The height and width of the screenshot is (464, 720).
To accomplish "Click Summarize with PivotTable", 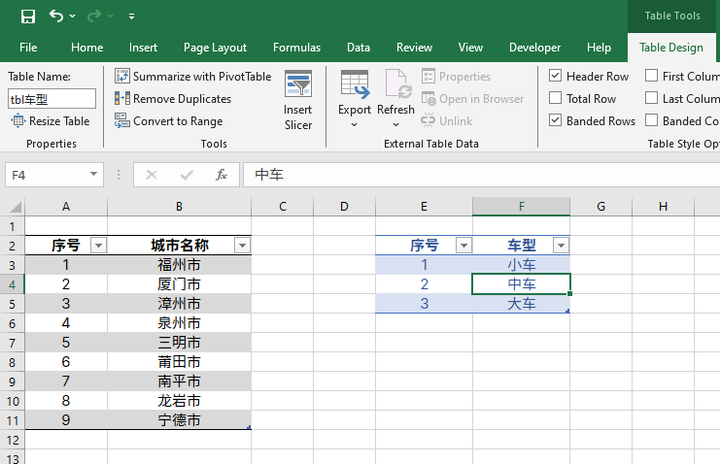I will [193, 76].
